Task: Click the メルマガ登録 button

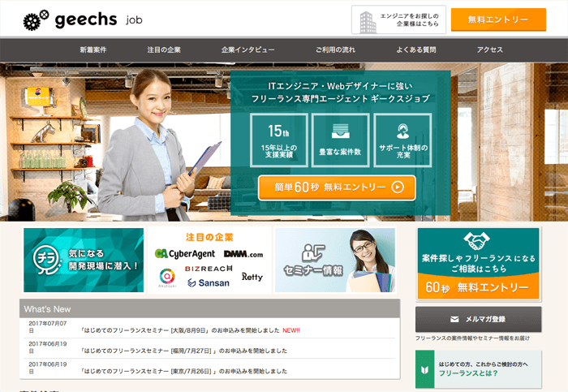Action: (x=478, y=319)
